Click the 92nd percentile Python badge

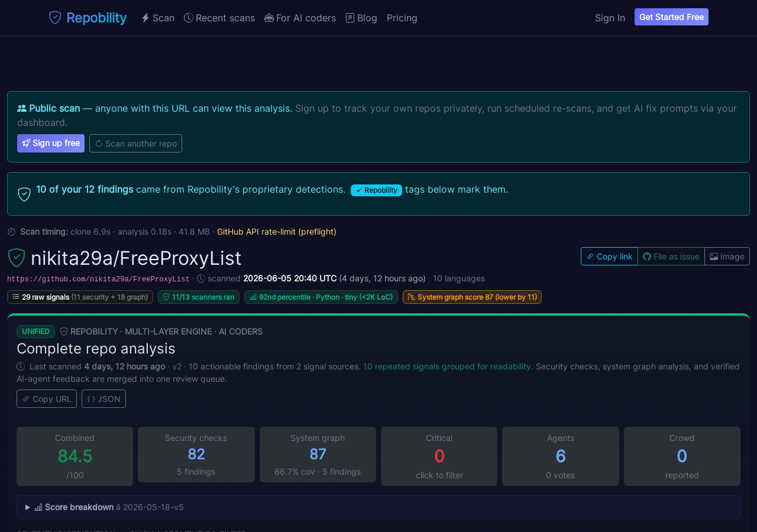[x=321, y=297]
